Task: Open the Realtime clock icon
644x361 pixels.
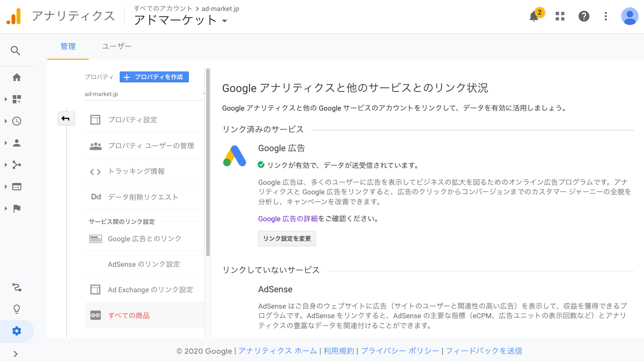Action: pos(17,121)
